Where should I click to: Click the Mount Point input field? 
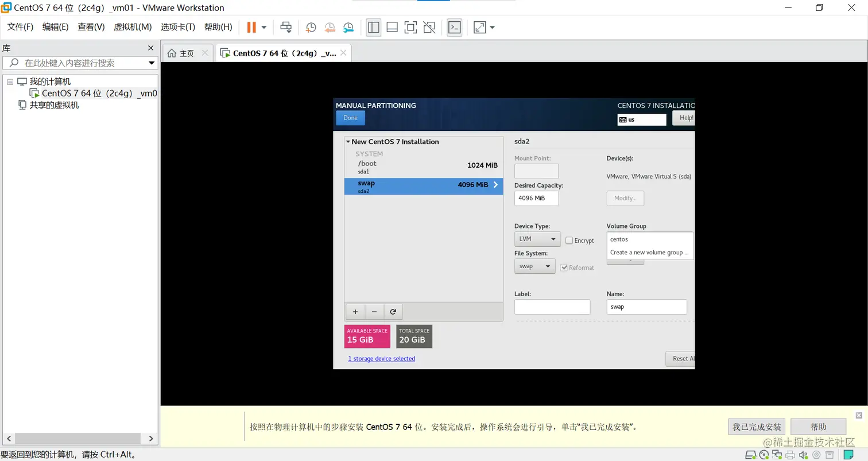click(x=536, y=171)
